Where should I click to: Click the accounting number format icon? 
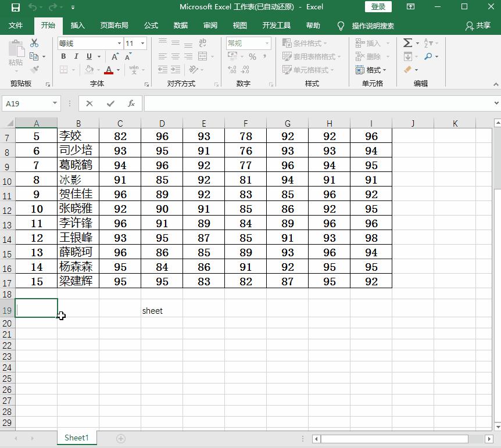pyautogui.click(x=232, y=56)
